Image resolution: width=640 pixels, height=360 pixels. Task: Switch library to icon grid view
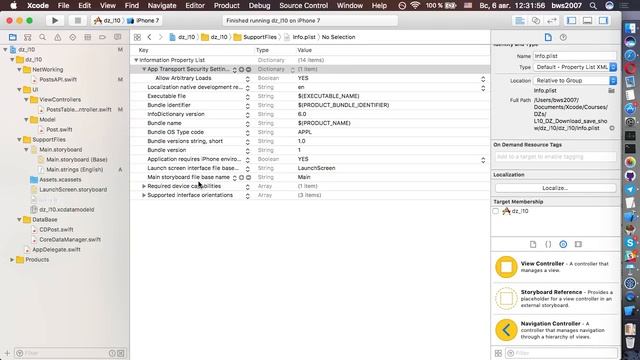(x=498, y=353)
